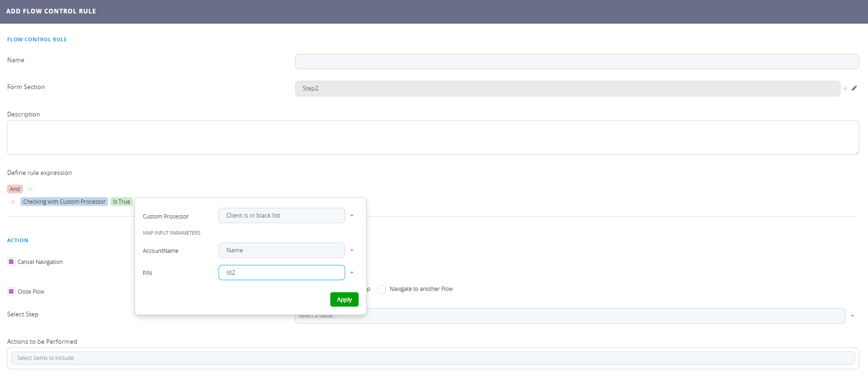Click the And operator tag
868x379 pixels.
pos(15,189)
